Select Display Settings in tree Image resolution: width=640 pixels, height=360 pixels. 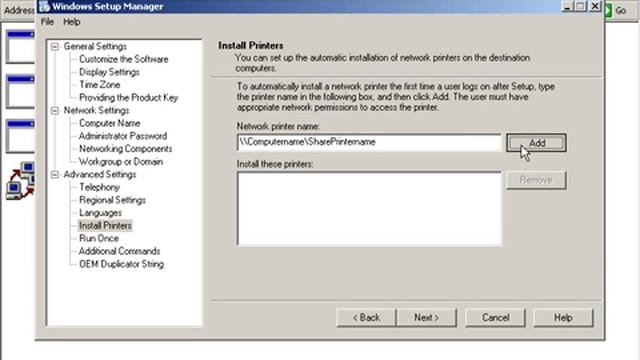point(109,72)
